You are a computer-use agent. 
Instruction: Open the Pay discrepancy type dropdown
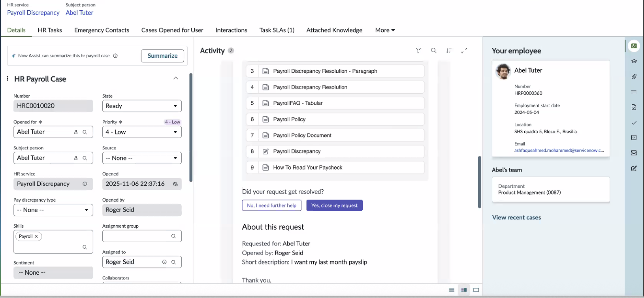(x=53, y=210)
